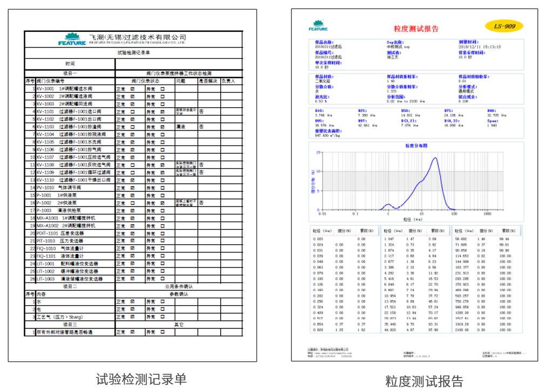The image size is (546, 392).
Task: Check the 异常 box in 所有外部对接管路 row
Action: [162, 332]
